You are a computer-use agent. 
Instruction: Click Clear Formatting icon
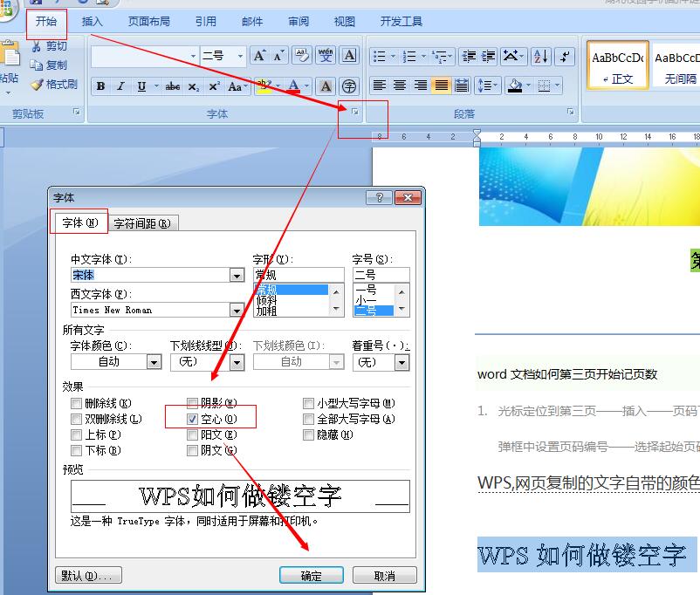[x=302, y=56]
